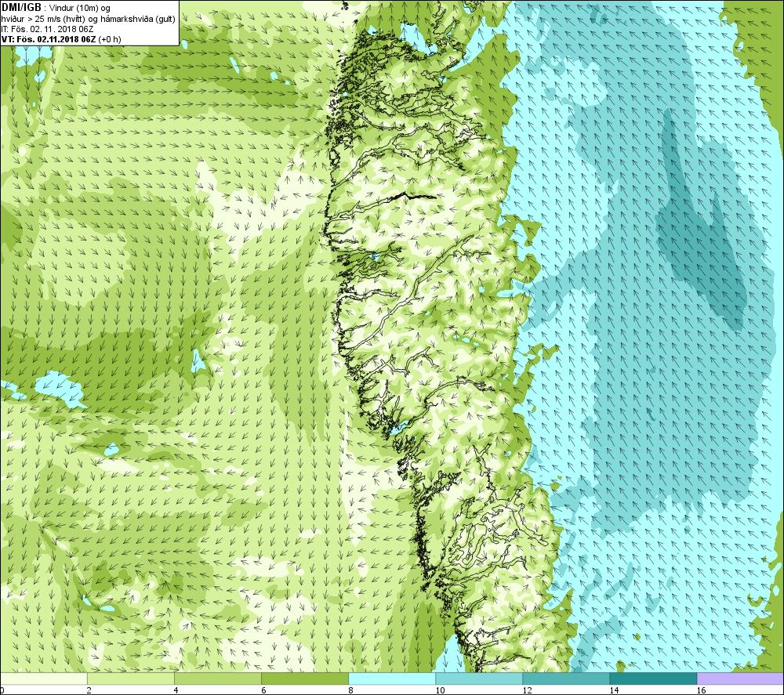Select the palest 0–2 m/s color bar segment
784x695 pixels.
(43, 679)
